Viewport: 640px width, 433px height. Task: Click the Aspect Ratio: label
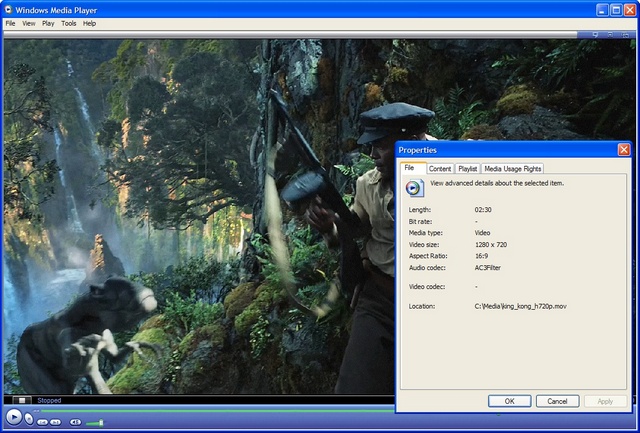[428, 256]
